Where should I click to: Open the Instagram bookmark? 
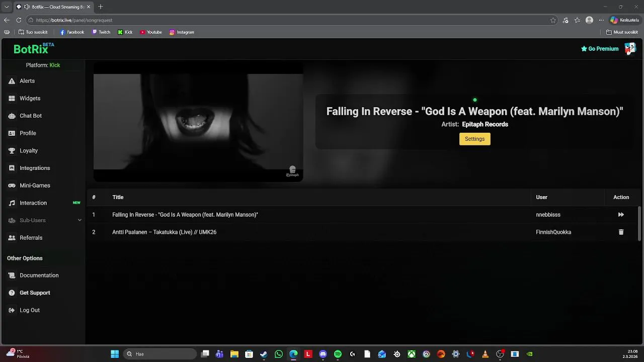(182, 32)
